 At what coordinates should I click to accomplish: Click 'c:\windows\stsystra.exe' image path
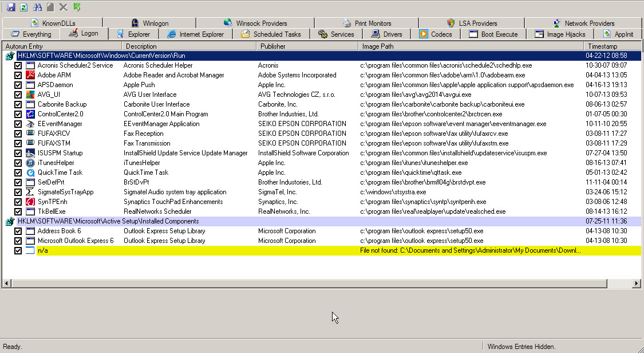pyautogui.click(x=393, y=192)
